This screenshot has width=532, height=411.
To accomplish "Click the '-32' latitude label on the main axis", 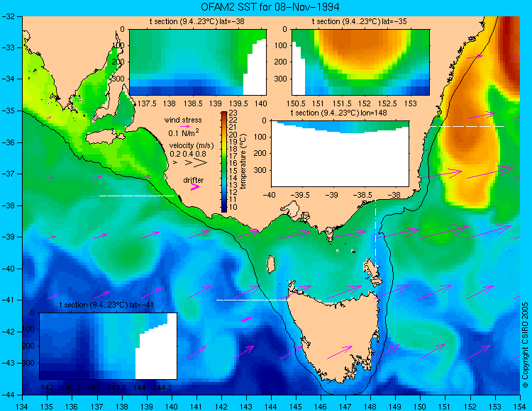I will tap(9, 16).
